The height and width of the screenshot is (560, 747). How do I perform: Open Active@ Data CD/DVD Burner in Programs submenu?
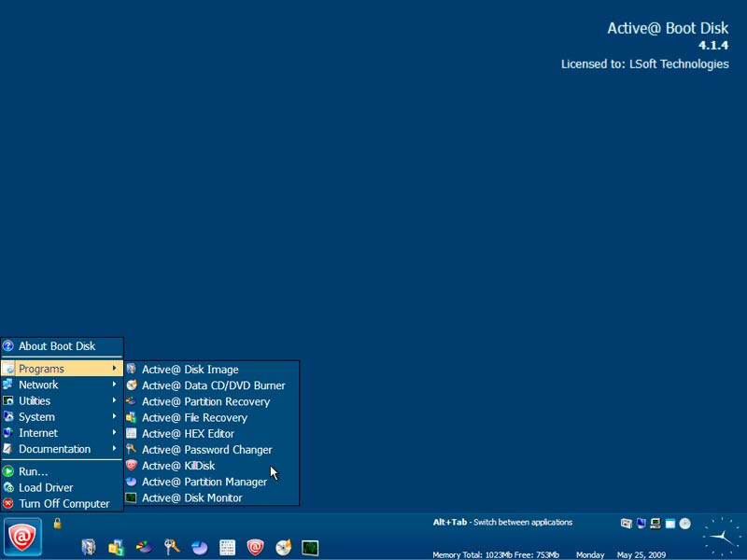pos(212,385)
